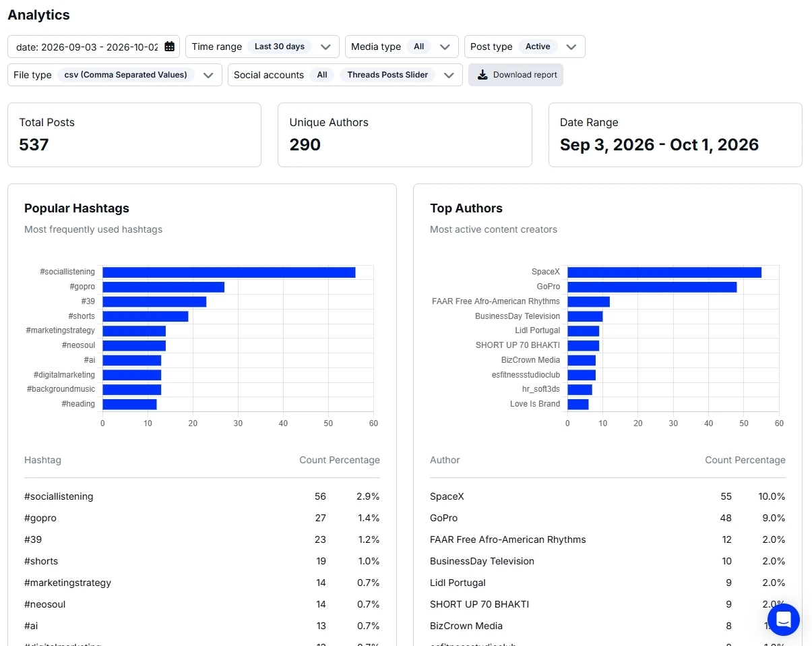Open the chat support bubble

783,619
